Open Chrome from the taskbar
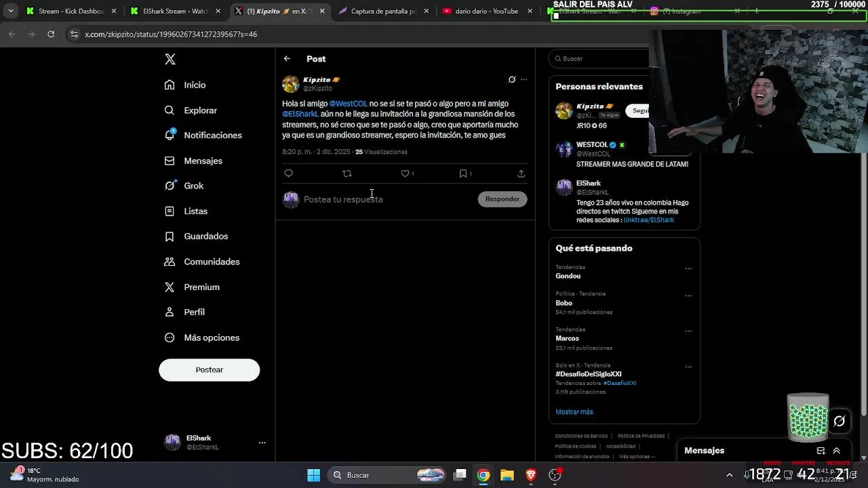Viewport: 868px width, 488px height. (x=483, y=475)
